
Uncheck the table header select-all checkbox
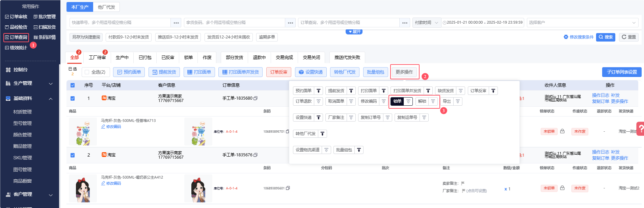[x=73, y=85]
